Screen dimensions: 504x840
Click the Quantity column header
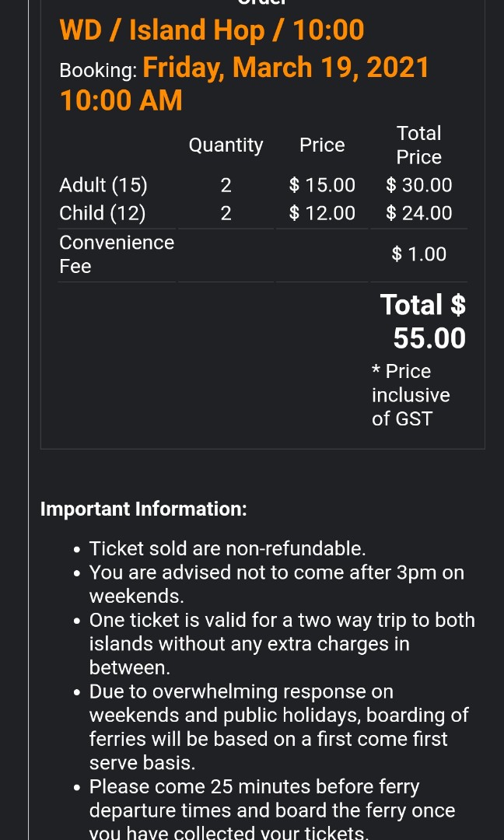click(226, 145)
